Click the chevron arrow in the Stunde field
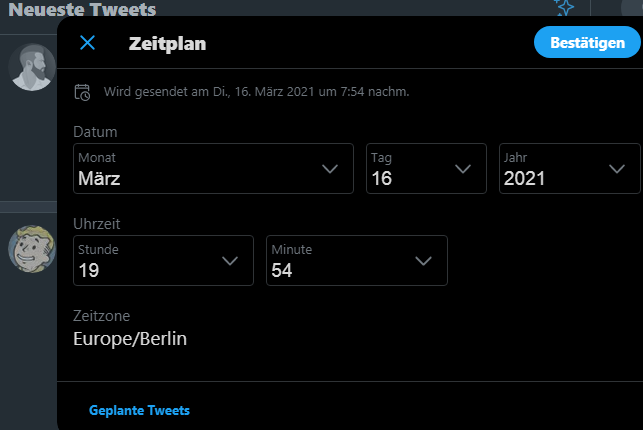 click(x=230, y=261)
